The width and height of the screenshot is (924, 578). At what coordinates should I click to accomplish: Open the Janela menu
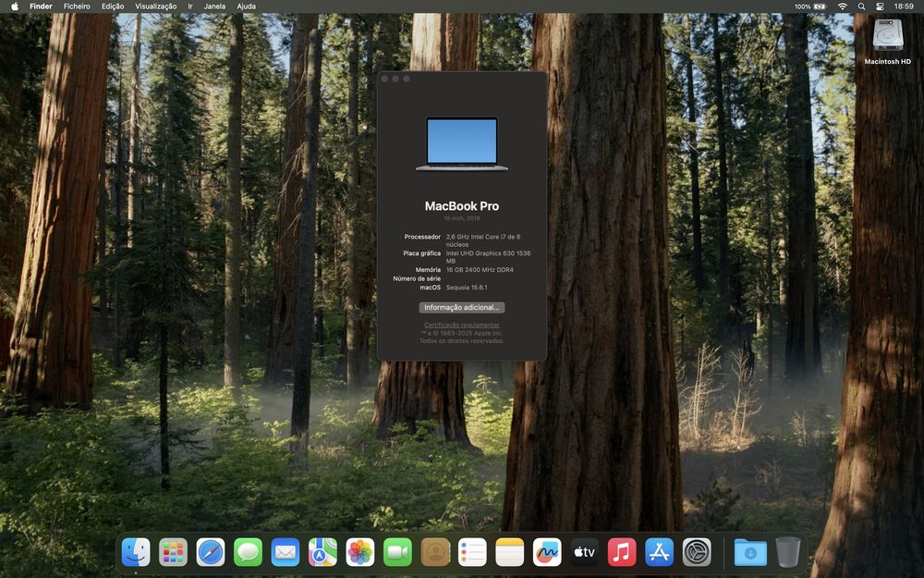pyautogui.click(x=214, y=6)
